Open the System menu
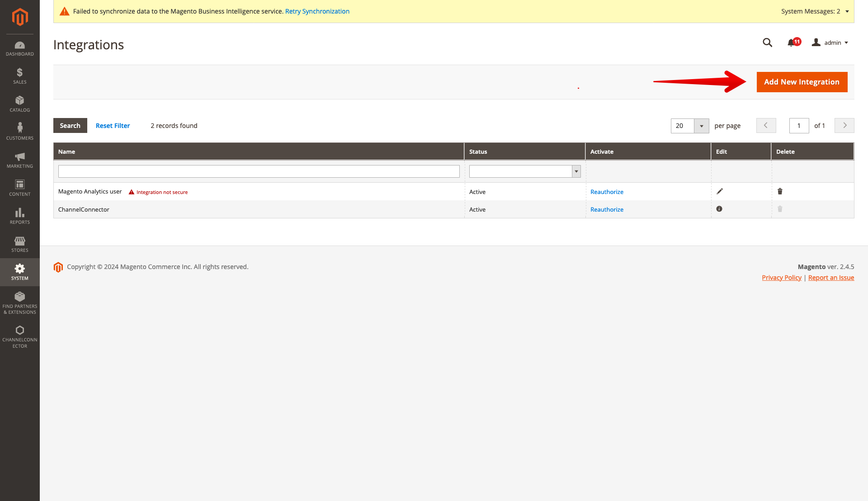The width and height of the screenshot is (868, 501). pyautogui.click(x=19, y=272)
